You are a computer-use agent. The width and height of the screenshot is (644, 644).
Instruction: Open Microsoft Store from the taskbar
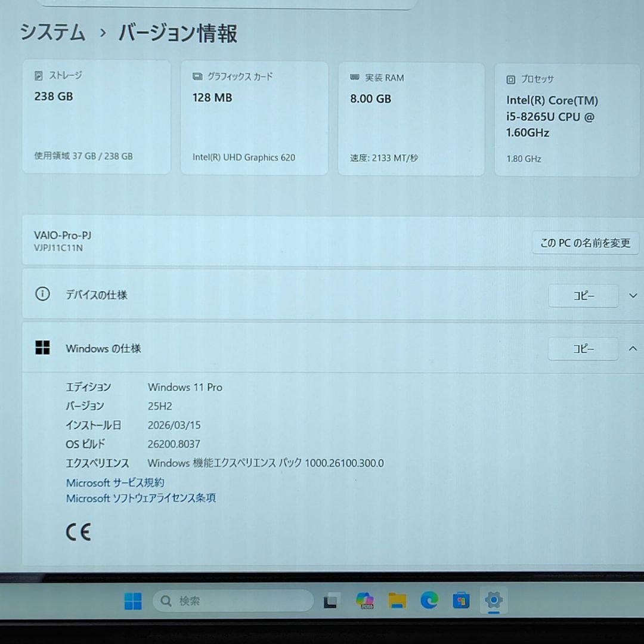click(x=461, y=601)
